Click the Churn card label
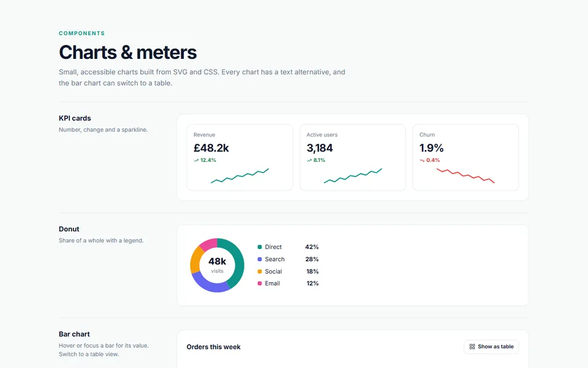This screenshot has width=588, height=368. (x=427, y=135)
